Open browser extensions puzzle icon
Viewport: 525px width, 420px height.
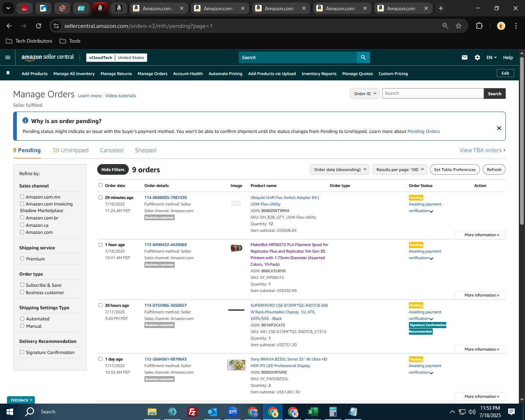coord(479,26)
